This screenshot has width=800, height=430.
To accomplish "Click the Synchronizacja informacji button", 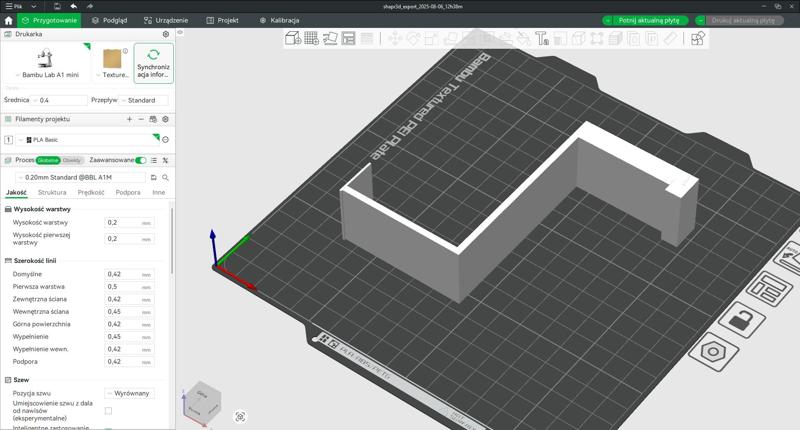I will pos(153,63).
